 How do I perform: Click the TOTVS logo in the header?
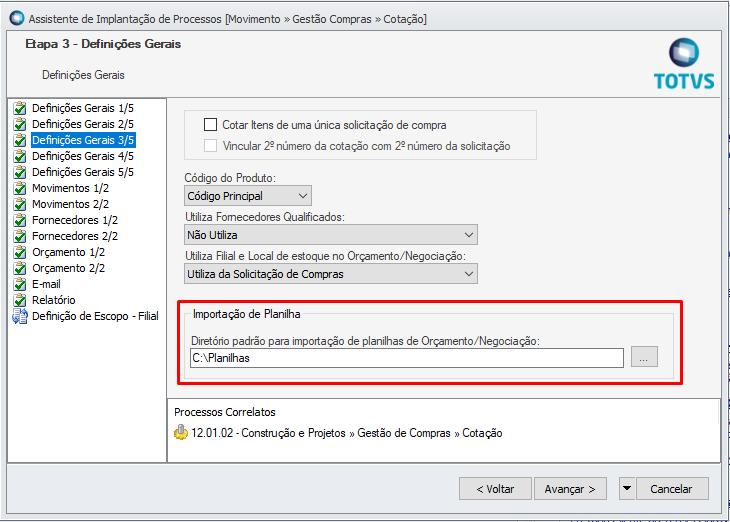pyautogui.click(x=683, y=64)
